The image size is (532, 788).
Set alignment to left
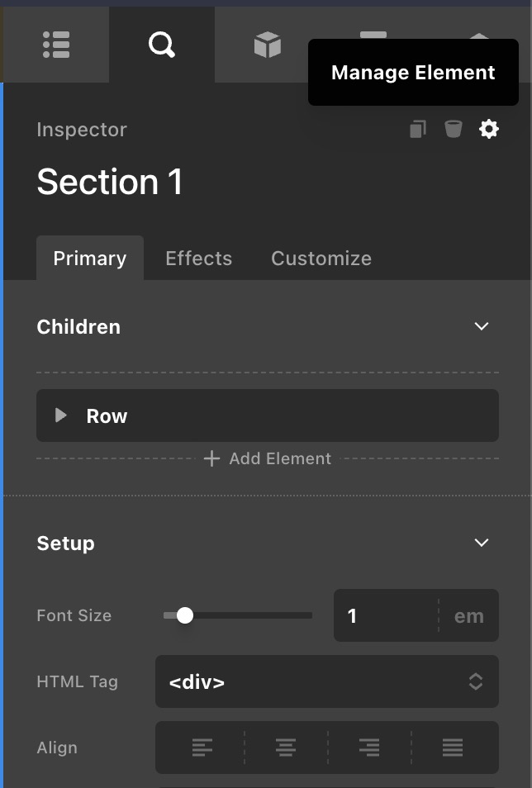click(x=202, y=748)
